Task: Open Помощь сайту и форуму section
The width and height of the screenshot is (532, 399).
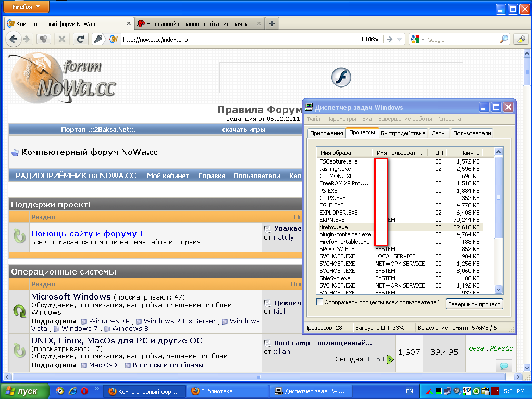Action: [x=86, y=234]
